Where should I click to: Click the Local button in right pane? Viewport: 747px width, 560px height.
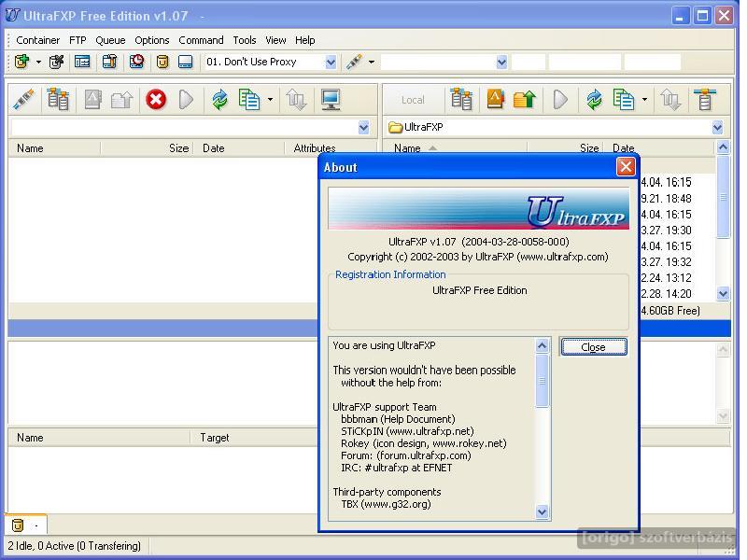coord(413,100)
